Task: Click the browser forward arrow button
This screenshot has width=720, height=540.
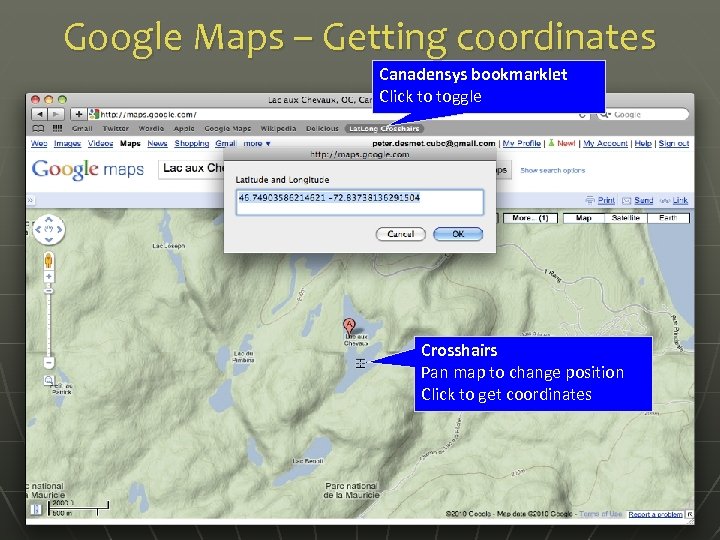Action: pyautogui.click(x=56, y=114)
